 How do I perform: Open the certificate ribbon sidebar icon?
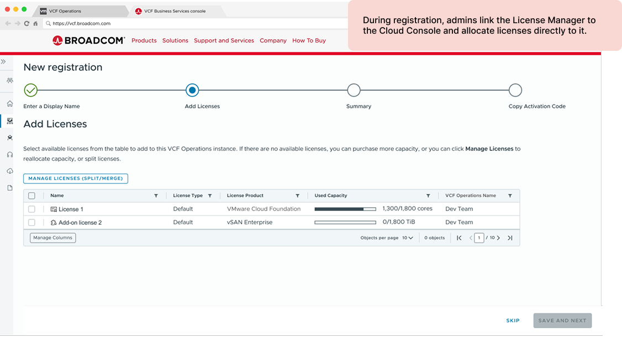tap(10, 138)
